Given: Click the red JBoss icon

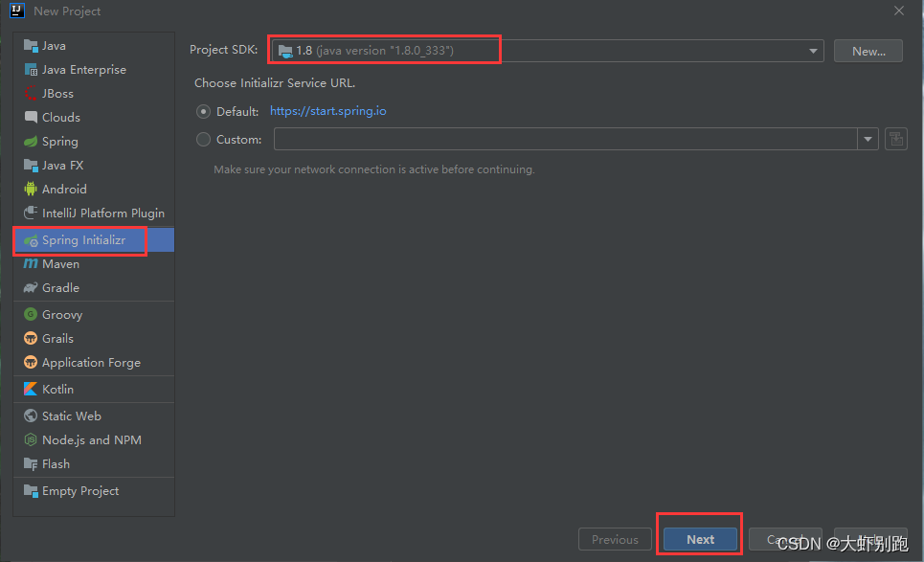Looking at the screenshot, I should 31,93.
